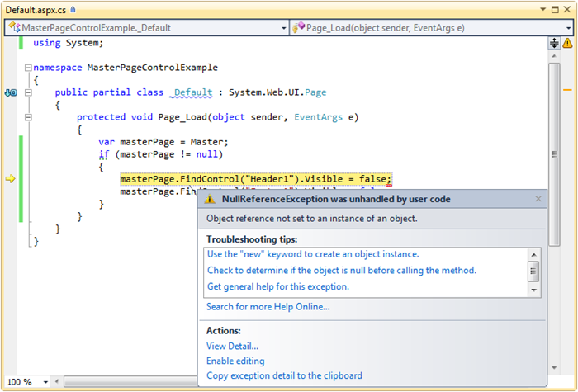Click 'Check to determine if the object is null' link

pos(342,271)
